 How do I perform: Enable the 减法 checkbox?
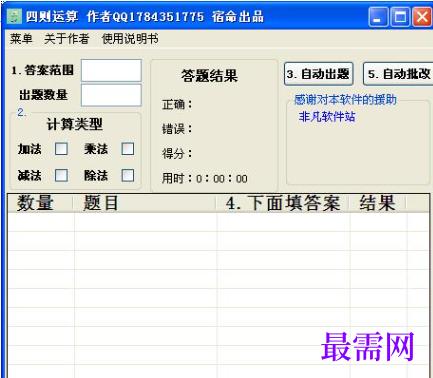pos(61,175)
